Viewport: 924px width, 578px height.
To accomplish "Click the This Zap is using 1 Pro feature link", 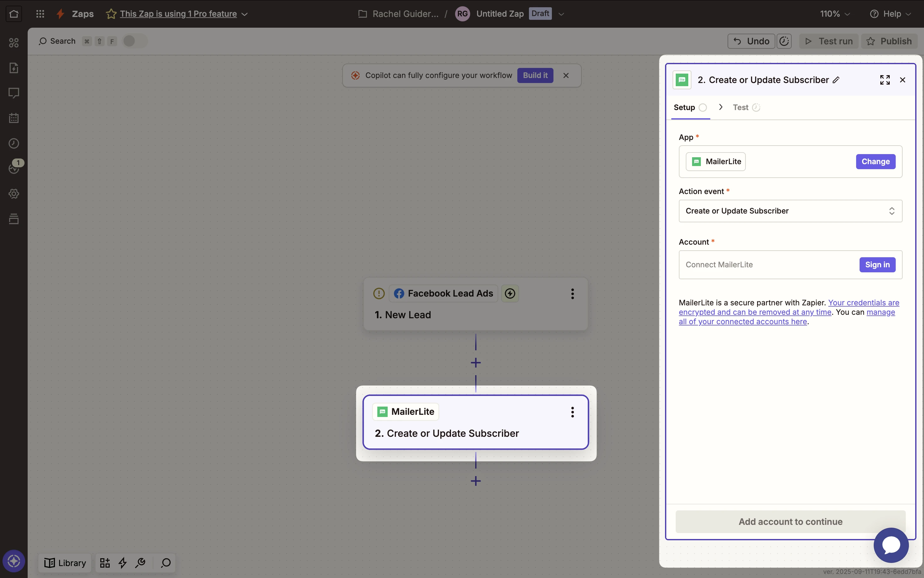I will click(179, 14).
